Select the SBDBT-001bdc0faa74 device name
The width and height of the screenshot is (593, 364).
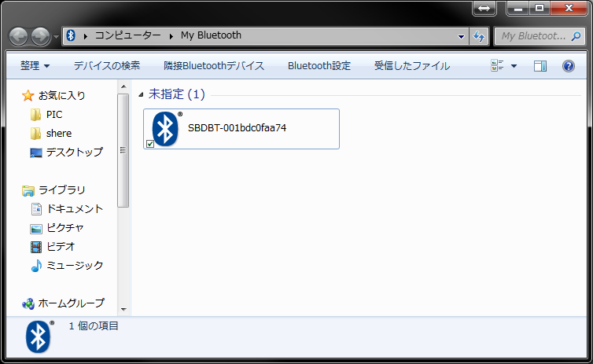[238, 128]
